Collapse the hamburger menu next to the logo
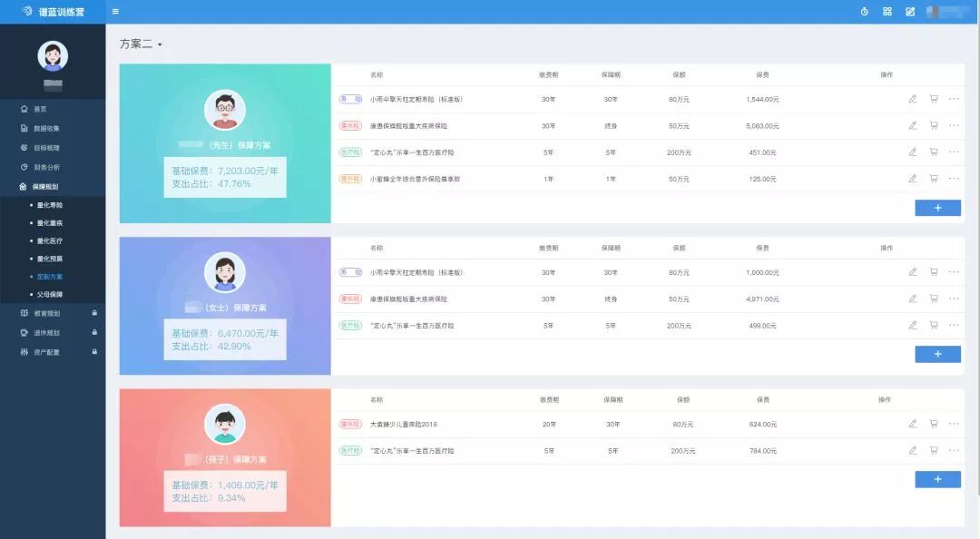Image resolution: width=980 pixels, height=539 pixels. pos(114,11)
